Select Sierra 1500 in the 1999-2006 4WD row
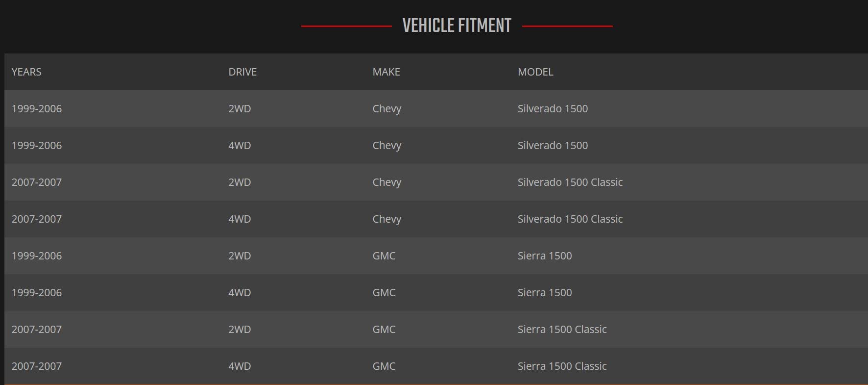868x385 pixels. (x=545, y=293)
